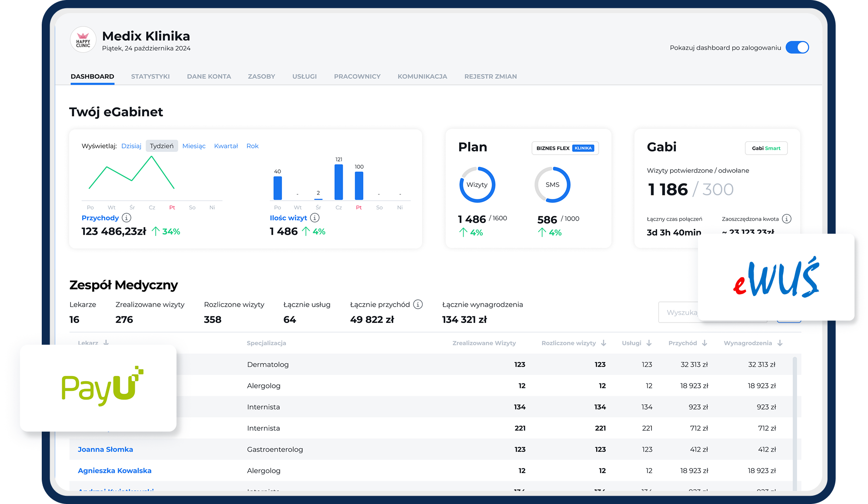Viewport: 868px width, 504px height.
Task: Click the Wizyty circular progress ring
Action: tap(477, 185)
